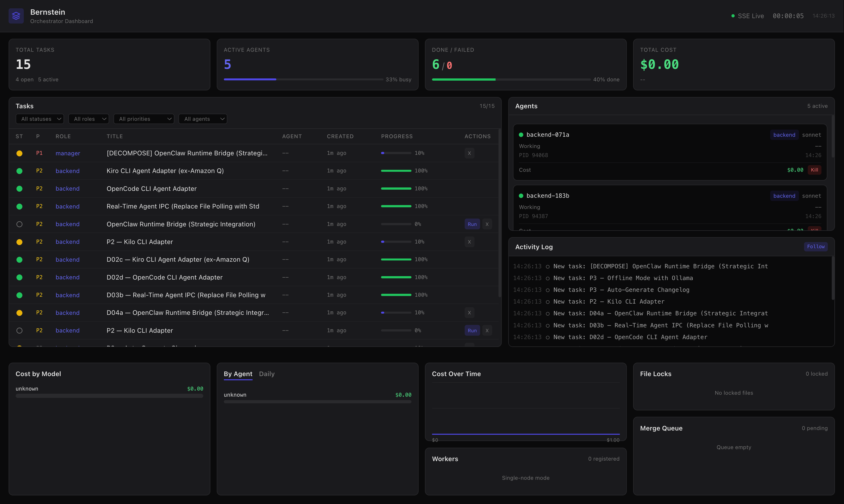The height and width of the screenshot is (504, 844).
Task: Select the D02c Kiro CLI Agent Adapter title
Action: pyautogui.click(x=178, y=259)
